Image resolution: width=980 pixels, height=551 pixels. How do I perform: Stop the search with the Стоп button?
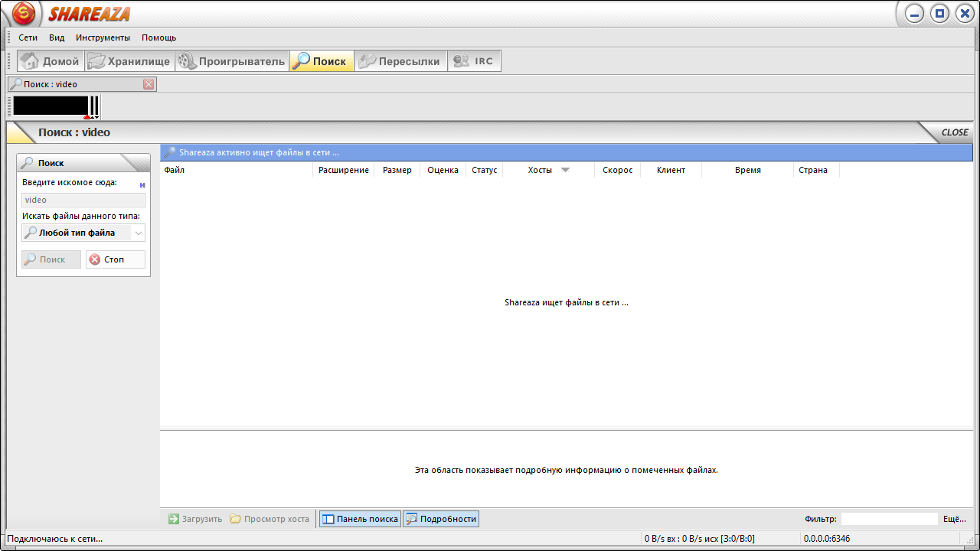coord(116,259)
